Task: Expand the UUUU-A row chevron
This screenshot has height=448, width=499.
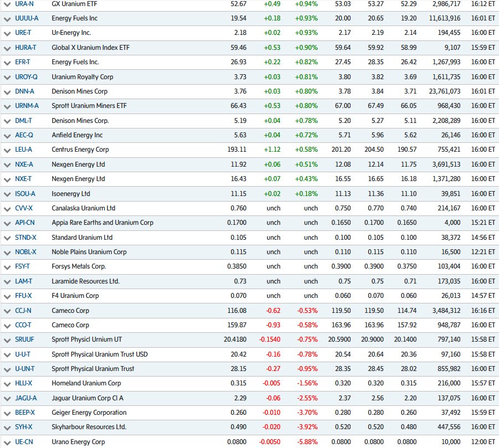Action: tap(7, 19)
